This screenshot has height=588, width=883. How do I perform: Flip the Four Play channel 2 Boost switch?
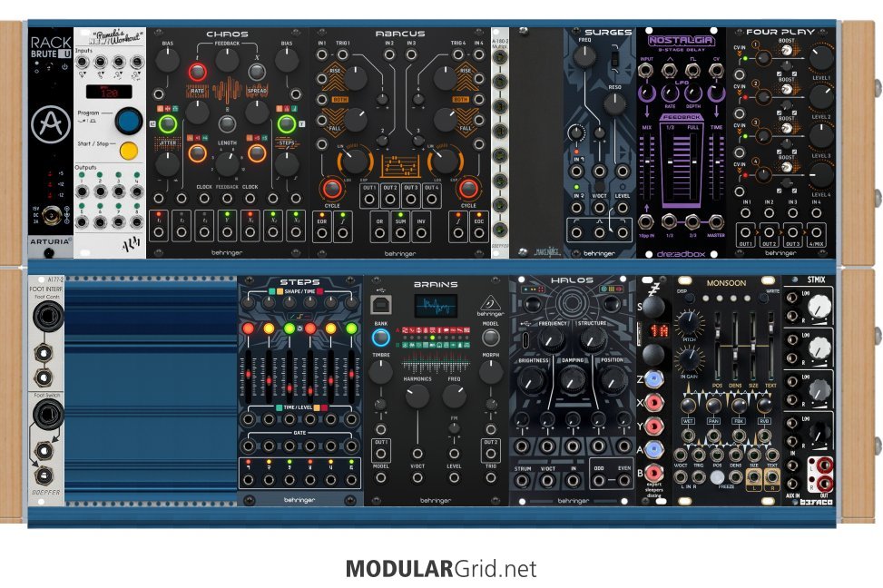coord(788,90)
